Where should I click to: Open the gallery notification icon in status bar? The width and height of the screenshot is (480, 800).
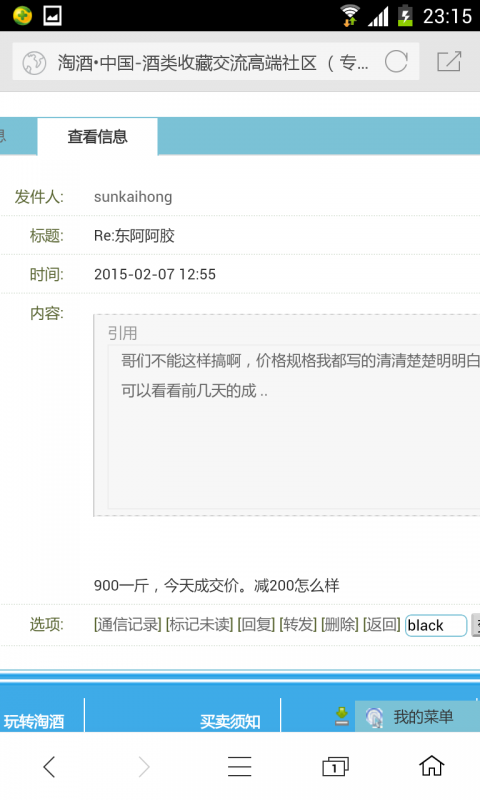coord(53,15)
